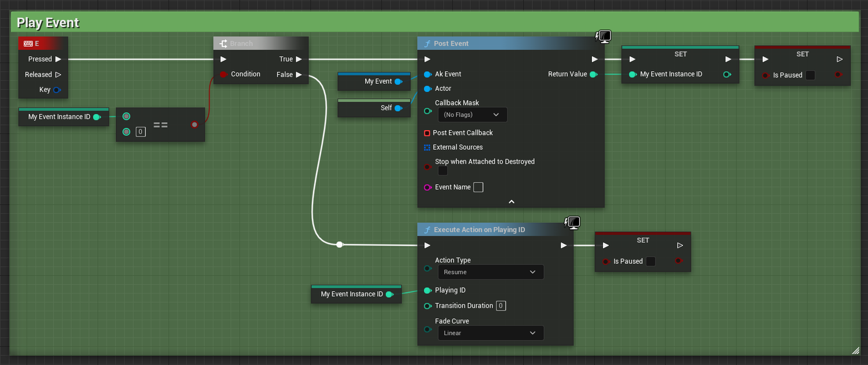Screen dimensions: 868x365
Task: Click the Event Name input field
Action: (478, 187)
